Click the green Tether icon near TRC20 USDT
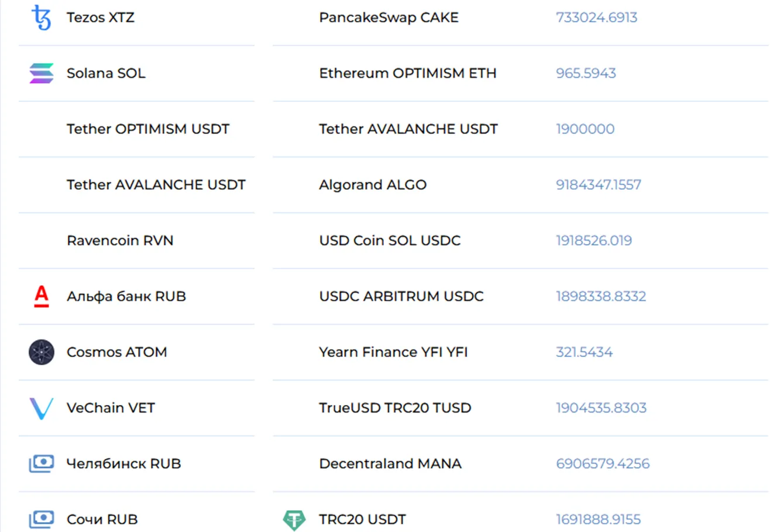 (x=294, y=519)
